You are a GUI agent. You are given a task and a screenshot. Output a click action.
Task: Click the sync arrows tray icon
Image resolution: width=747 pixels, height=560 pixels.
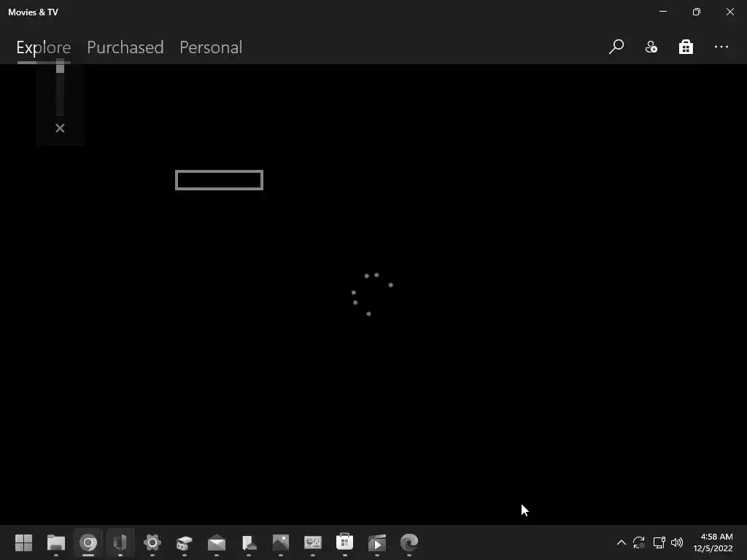coord(639,542)
